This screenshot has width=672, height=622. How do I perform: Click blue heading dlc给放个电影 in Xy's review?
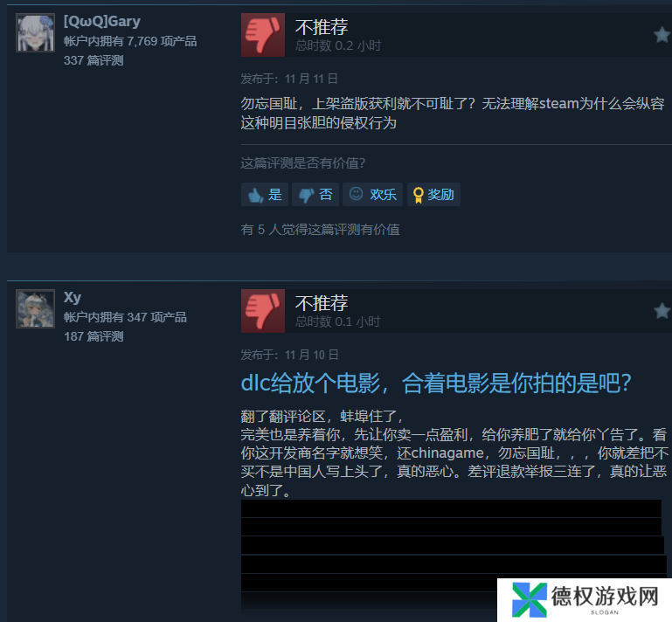[x=436, y=383]
